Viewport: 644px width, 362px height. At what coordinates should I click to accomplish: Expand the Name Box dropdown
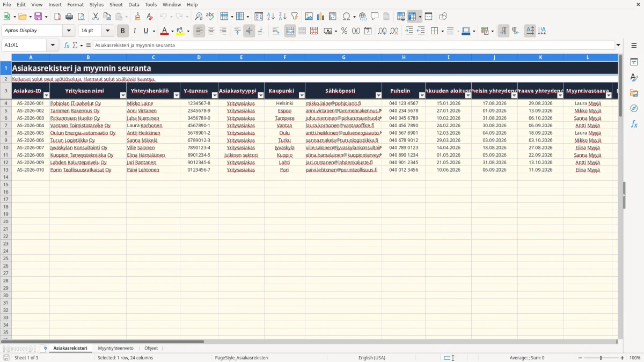(x=53, y=45)
